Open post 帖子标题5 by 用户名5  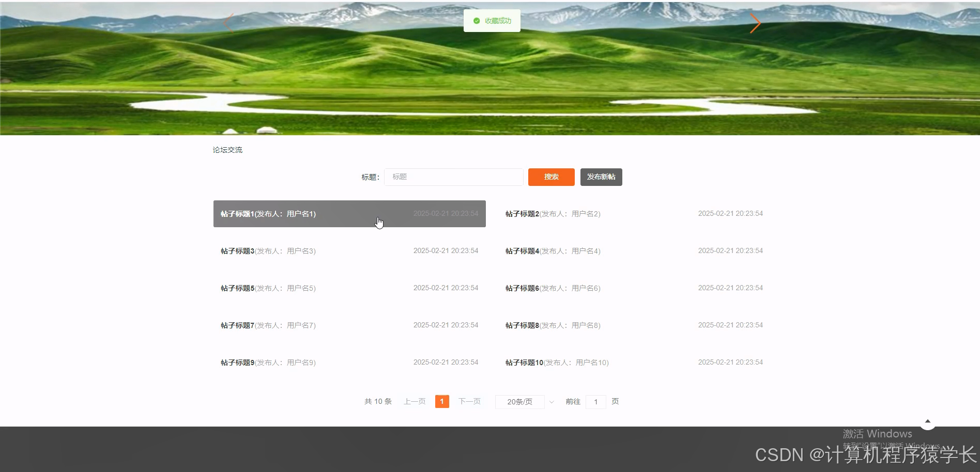pyautogui.click(x=267, y=288)
